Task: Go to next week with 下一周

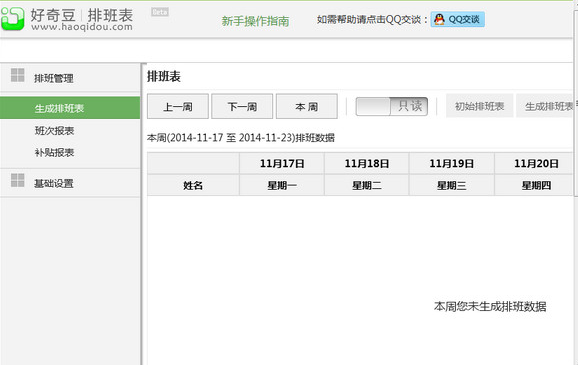Action: 242,107
